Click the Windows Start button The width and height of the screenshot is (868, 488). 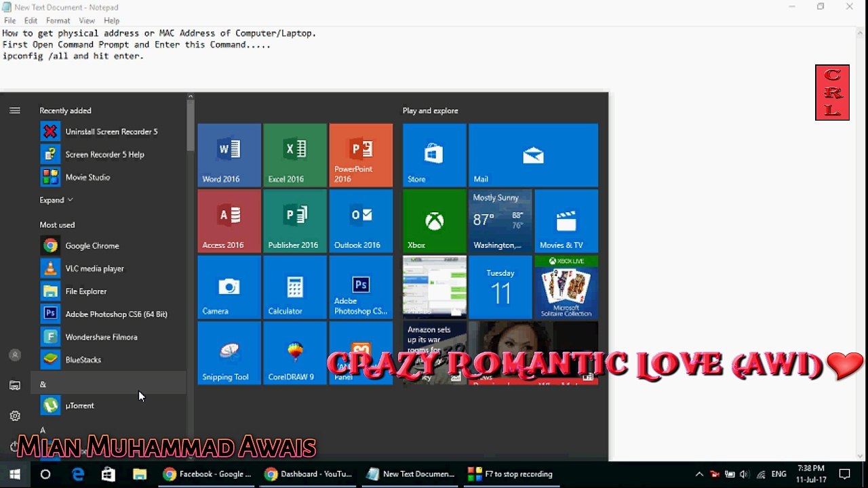click(x=15, y=474)
